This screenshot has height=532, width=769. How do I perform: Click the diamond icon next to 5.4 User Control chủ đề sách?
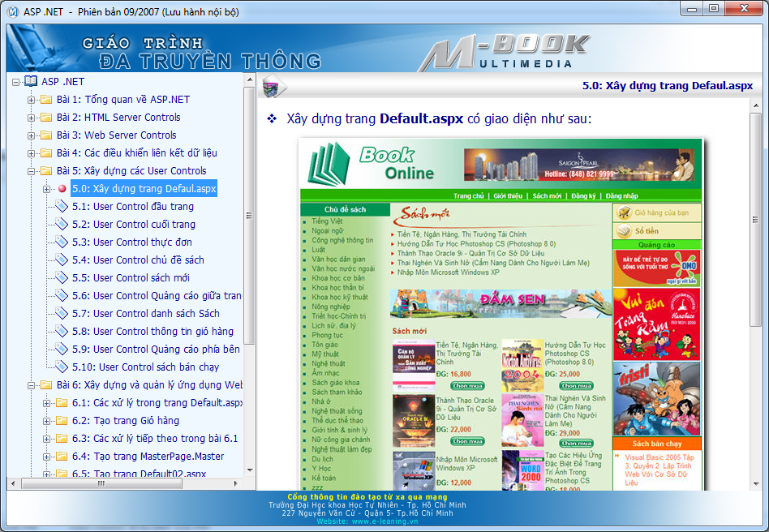pos(62,260)
